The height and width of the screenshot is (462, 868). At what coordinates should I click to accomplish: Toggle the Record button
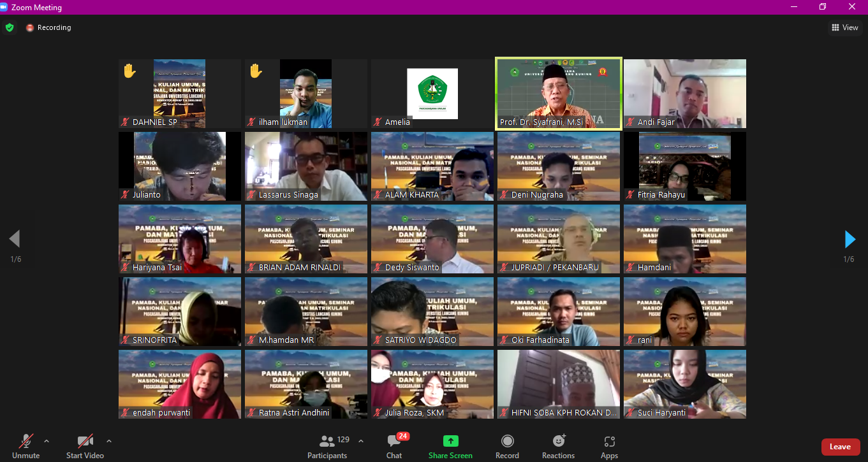click(x=507, y=446)
